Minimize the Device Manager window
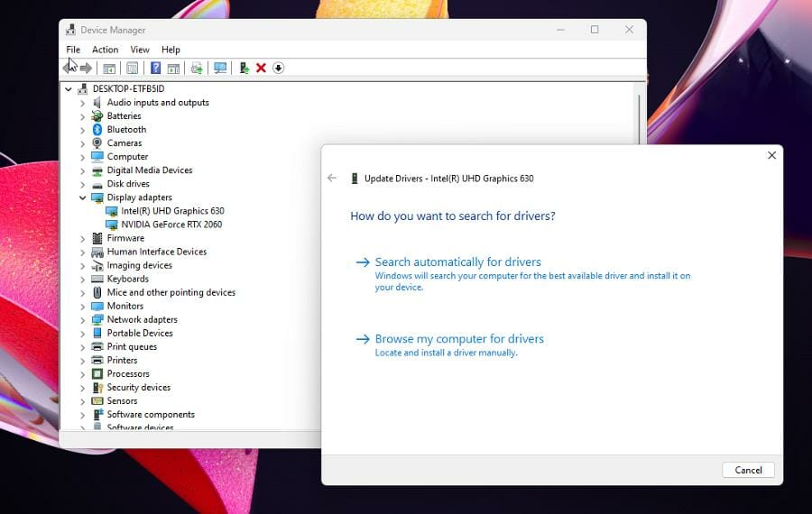This screenshot has height=514, width=812. click(560, 30)
